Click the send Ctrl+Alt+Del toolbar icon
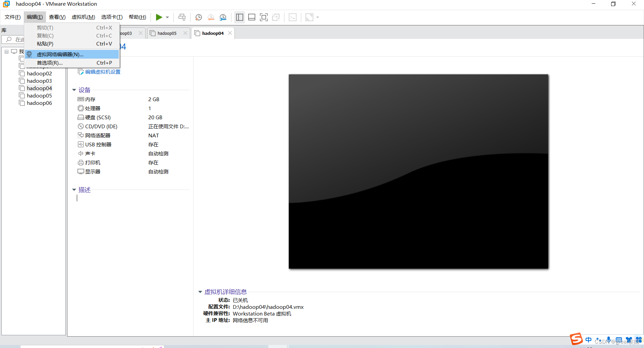644x348 pixels. click(182, 17)
